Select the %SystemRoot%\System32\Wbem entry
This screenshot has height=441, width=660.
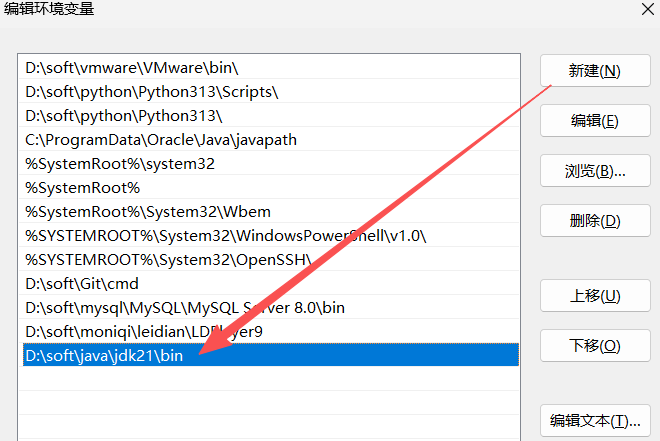269,211
